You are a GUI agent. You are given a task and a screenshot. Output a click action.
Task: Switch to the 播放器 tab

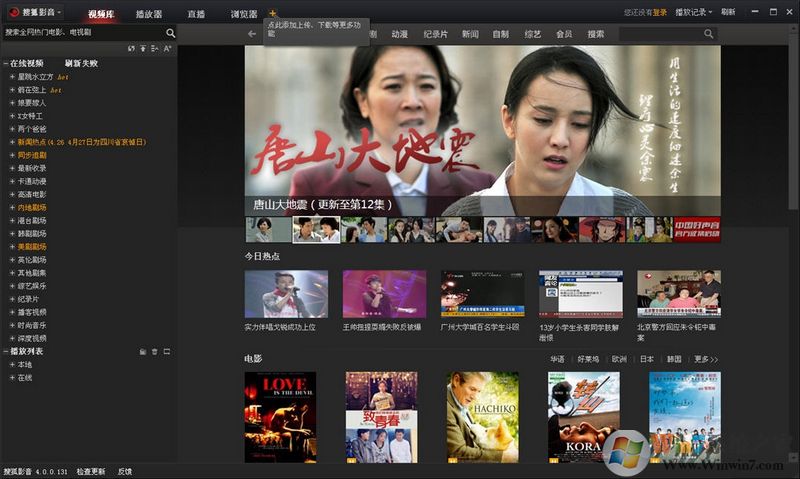tap(149, 14)
